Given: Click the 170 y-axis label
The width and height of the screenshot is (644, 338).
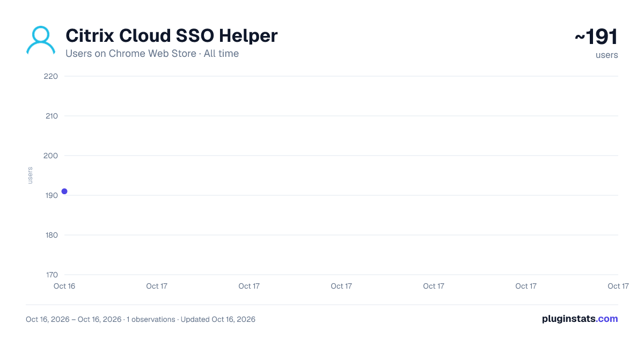Looking at the screenshot, I should pyautogui.click(x=51, y=275).
